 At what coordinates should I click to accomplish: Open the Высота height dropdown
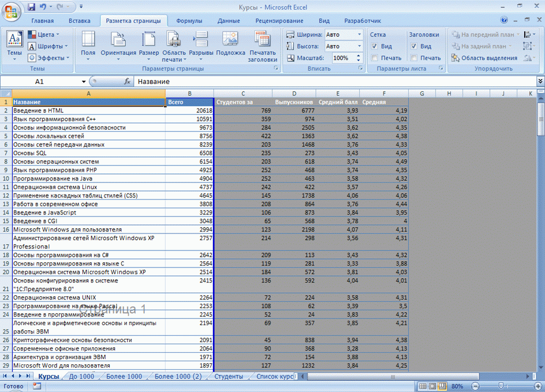coord(359,46)
